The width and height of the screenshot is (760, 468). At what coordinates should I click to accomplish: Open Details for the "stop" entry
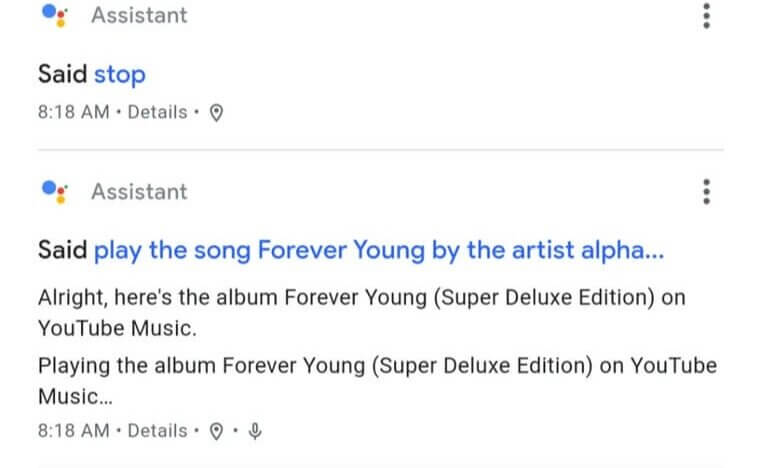[157, 113]
